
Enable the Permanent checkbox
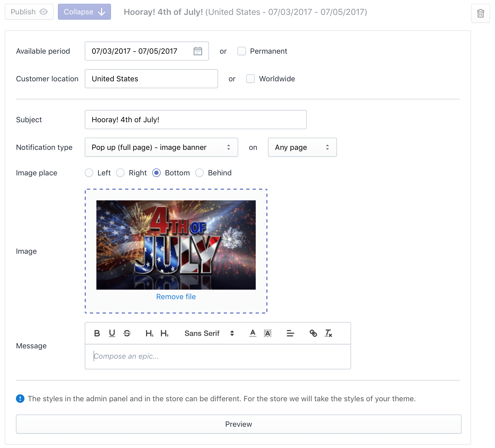click(242, 51)
